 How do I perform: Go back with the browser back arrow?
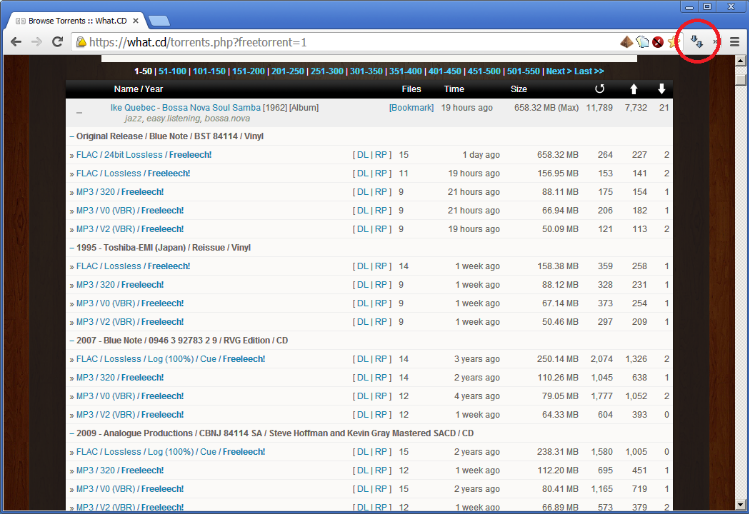click(16, 42)
